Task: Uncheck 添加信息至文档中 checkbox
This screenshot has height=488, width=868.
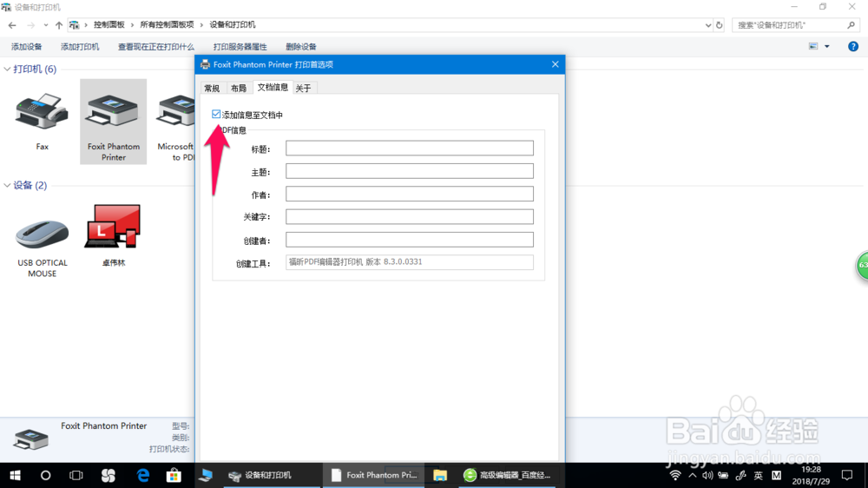Action: pyautogui.click(x=216, y=114)
